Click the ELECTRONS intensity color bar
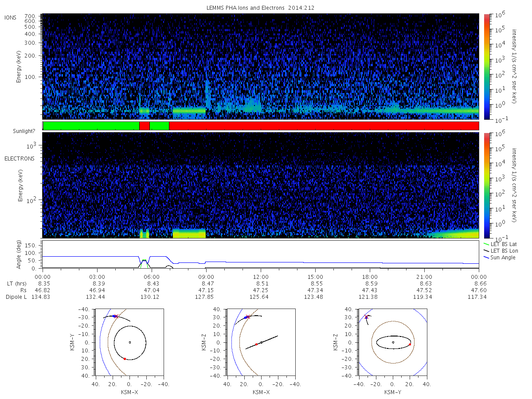 click(x=486, y=185)
